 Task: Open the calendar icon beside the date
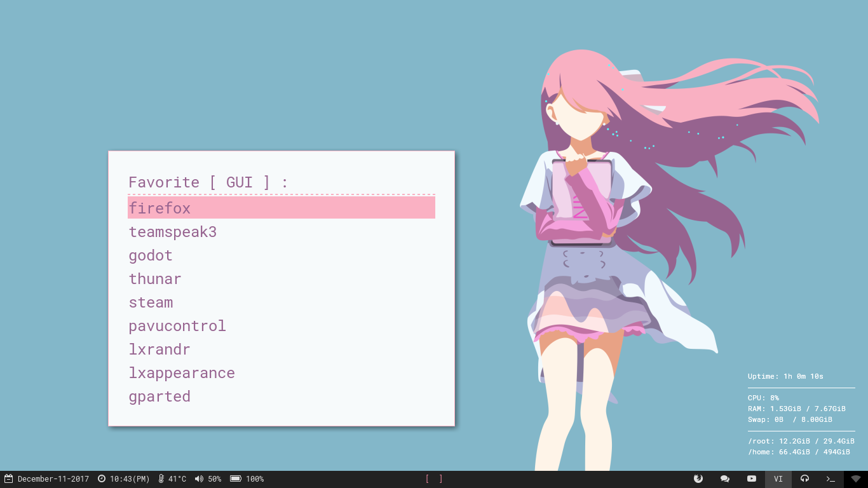pos(9,478)
